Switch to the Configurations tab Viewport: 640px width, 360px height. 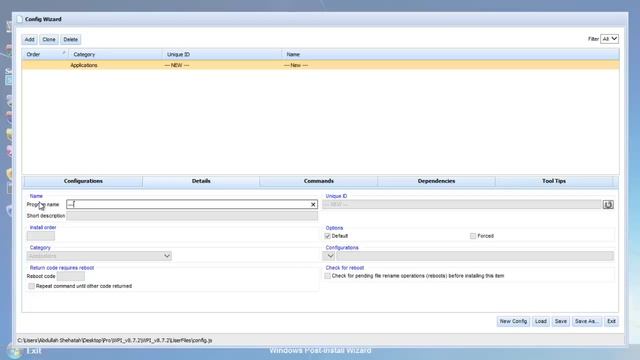coord(83,181)
